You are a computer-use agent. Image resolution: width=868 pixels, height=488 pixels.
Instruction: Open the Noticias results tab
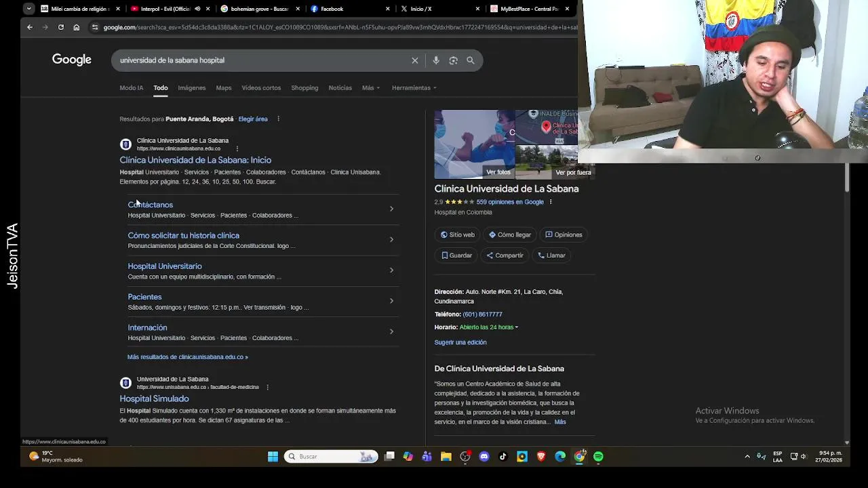click(340, 88)
